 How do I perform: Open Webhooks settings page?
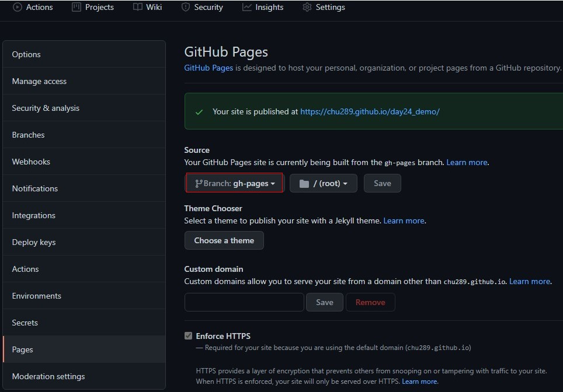coord(84,162)
